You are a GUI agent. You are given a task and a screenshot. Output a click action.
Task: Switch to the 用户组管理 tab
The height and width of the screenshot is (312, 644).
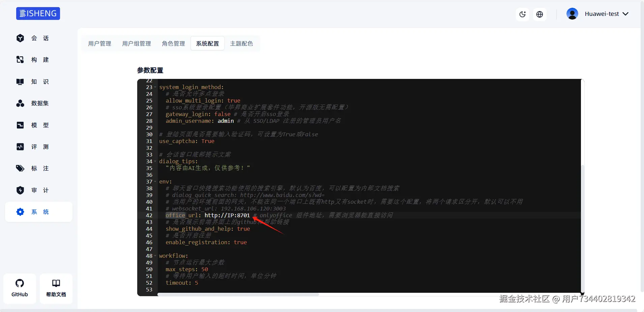137,44
